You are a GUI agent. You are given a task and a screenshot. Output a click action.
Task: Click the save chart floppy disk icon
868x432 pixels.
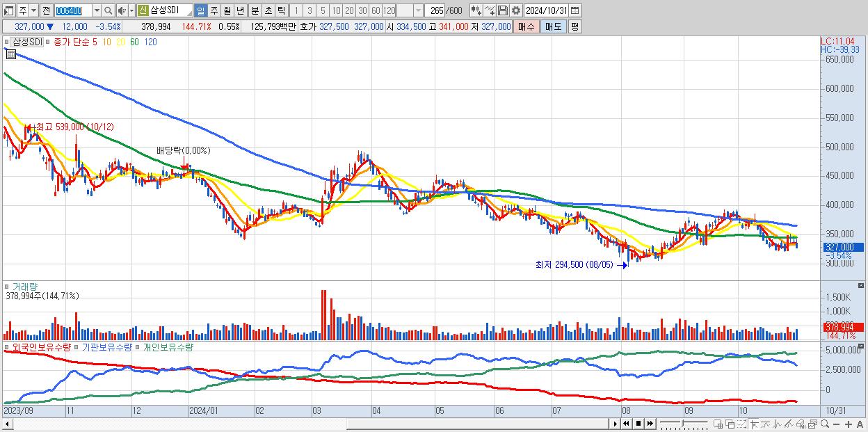coord(503,10)
